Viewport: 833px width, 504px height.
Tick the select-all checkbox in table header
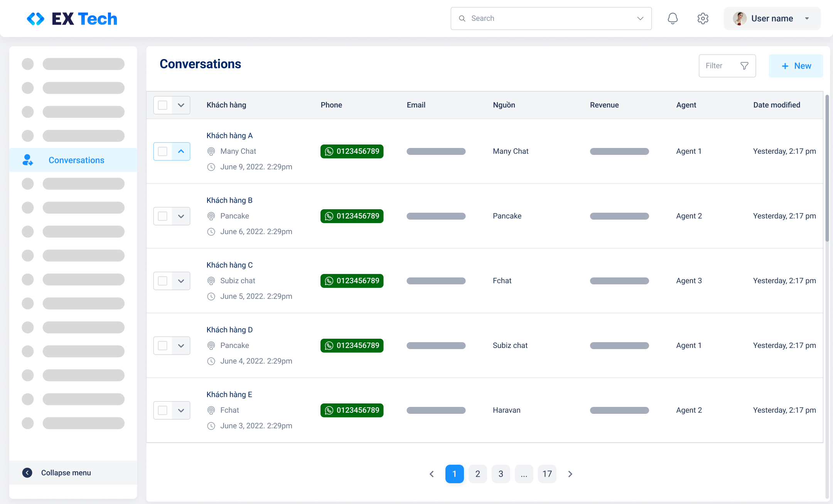coord(163,105)
